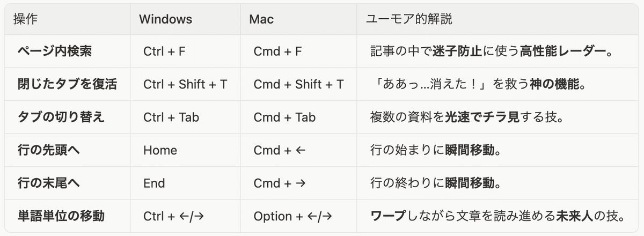
Task: Select the Ctrl + Tab cell
Action: coord(171,117)
